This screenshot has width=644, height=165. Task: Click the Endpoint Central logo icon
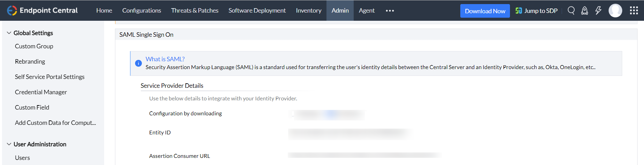(x=12, y=11)
